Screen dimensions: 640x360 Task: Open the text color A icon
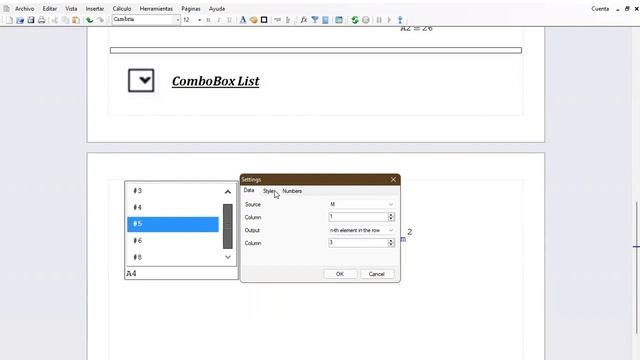[x=243, y=20]
